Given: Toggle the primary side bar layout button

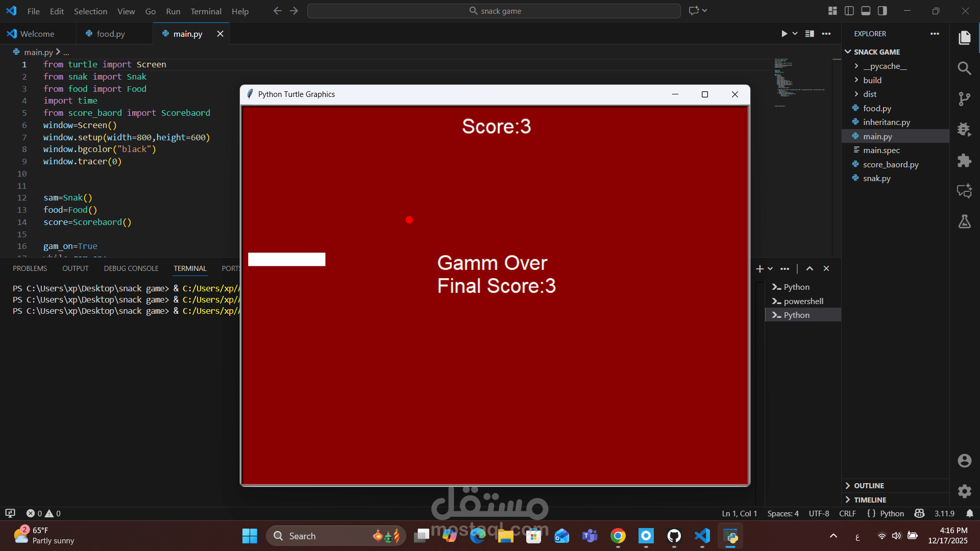Looking at the screenshot, I should (849, 11).
